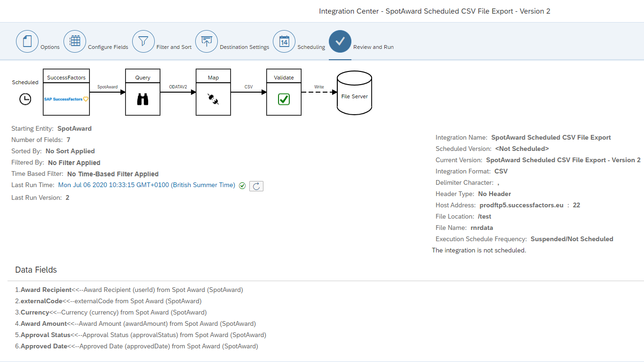The width and height of the screenshot is (644, 362).
Task: Click the No Sort Applied value
Action: pyautogui.click(x=70, y=151)
